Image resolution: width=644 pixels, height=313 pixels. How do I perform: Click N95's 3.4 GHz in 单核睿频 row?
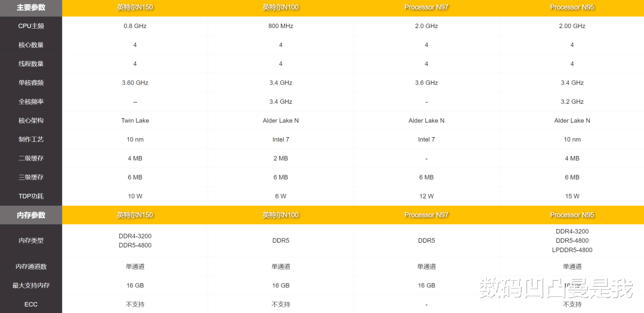(572, 82)
